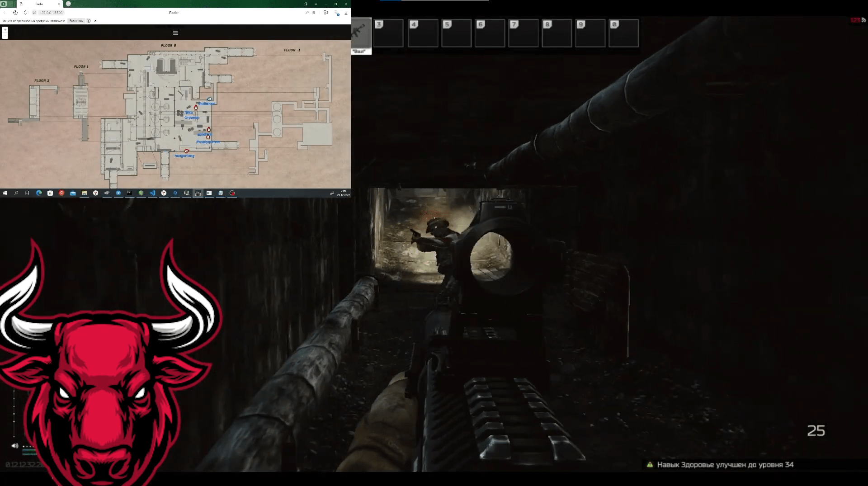The height and width of the screenshot is (486, 868).
Task: Select hotbar slot 8
Action: point(557,33)
